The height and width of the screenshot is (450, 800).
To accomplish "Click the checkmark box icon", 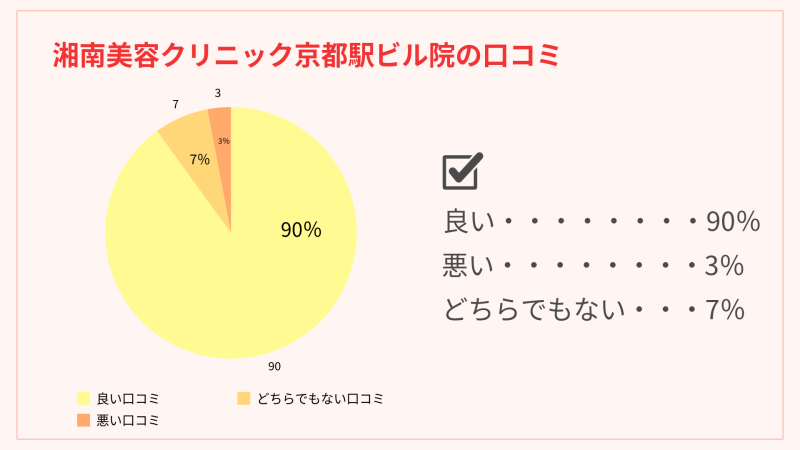I will pos(462,171).
